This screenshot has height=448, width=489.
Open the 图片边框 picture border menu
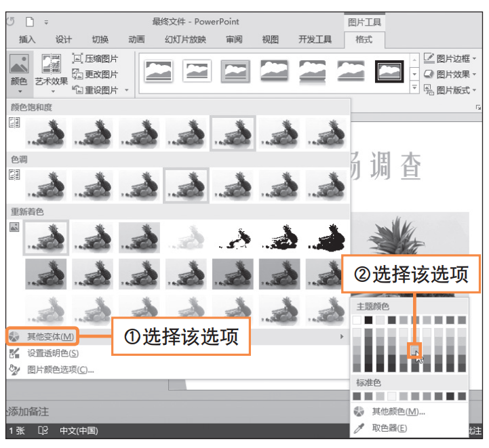pos(450,58)
